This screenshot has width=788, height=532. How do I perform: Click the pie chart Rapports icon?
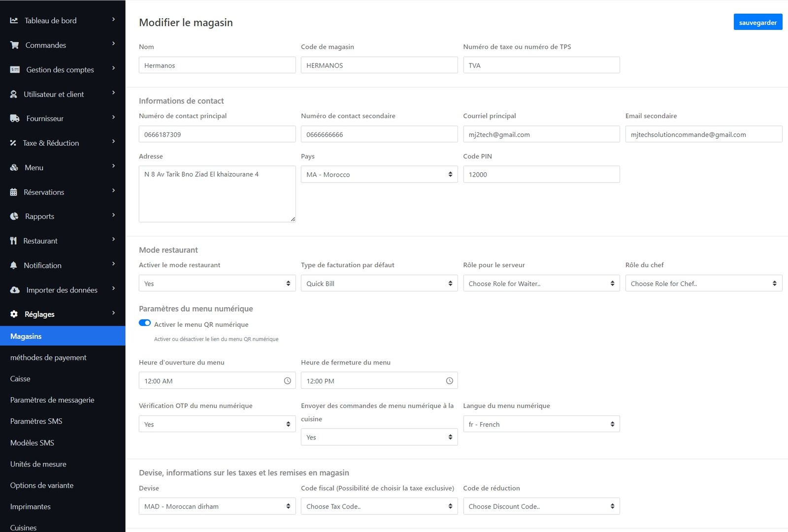point(14,217)
